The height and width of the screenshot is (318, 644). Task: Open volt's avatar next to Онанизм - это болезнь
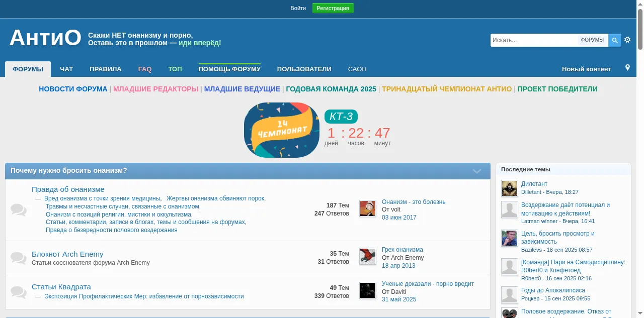click(x=368, y=208)
